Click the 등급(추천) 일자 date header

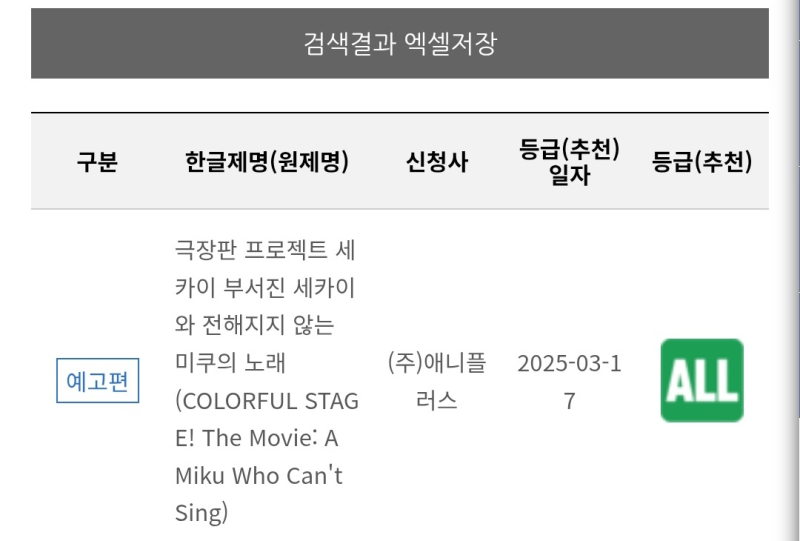click(569, 162)
